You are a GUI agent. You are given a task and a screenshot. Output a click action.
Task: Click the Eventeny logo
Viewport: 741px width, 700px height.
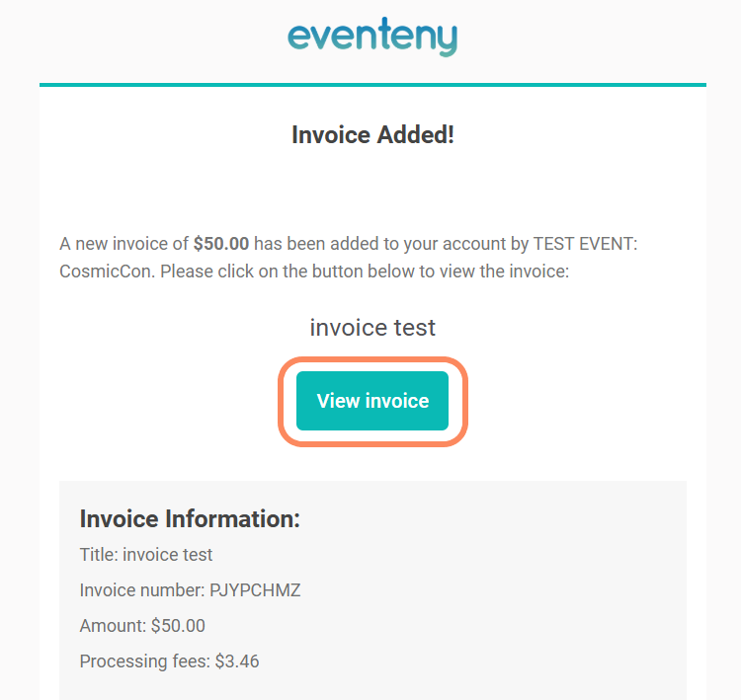coord(372,37)
